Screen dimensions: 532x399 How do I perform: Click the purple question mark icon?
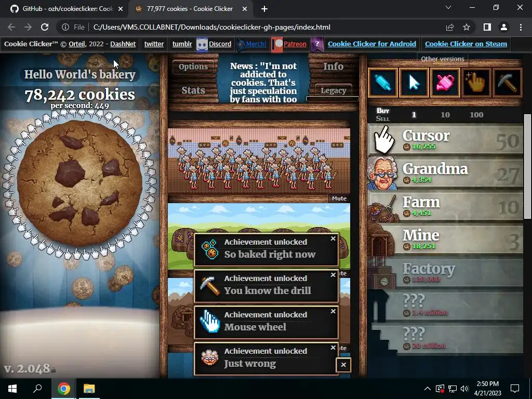(317, 44)
